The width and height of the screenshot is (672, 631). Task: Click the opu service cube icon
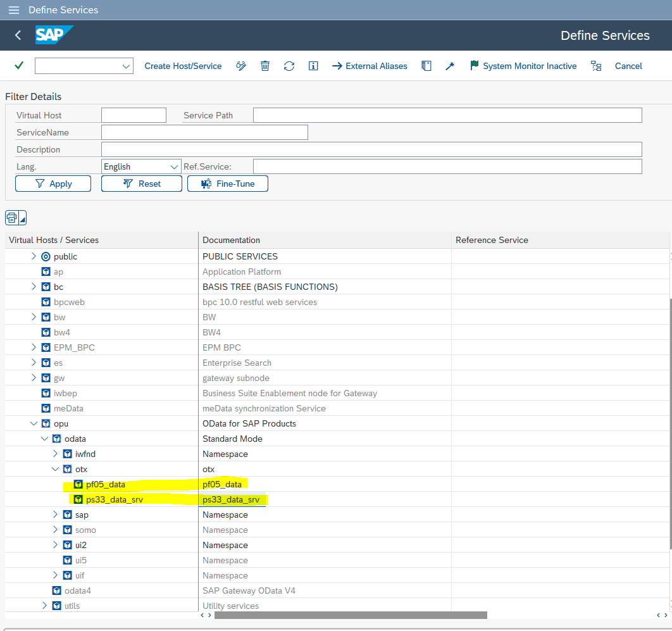[46, 423]
